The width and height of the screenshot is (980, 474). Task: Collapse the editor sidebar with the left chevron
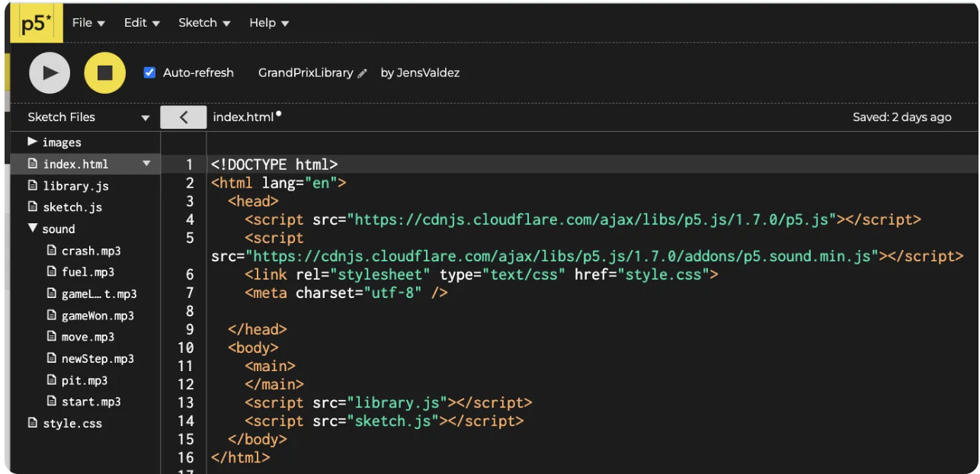[x=183, y=117]
